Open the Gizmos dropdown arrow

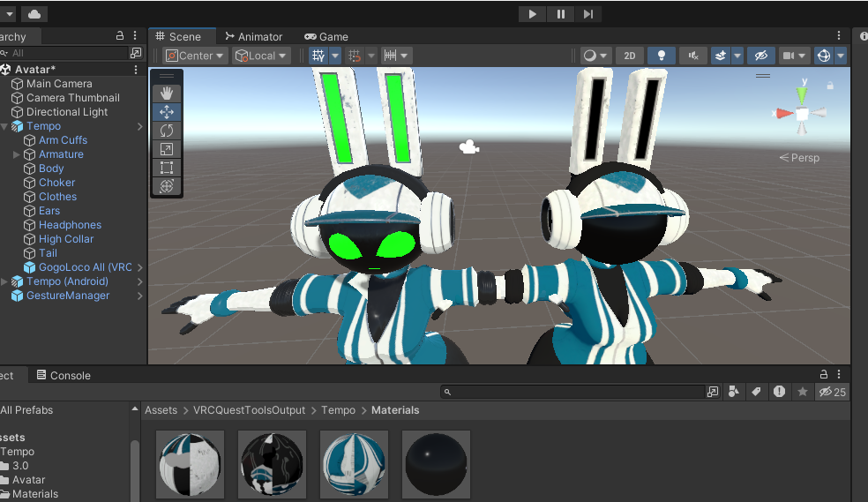[841, 56]
